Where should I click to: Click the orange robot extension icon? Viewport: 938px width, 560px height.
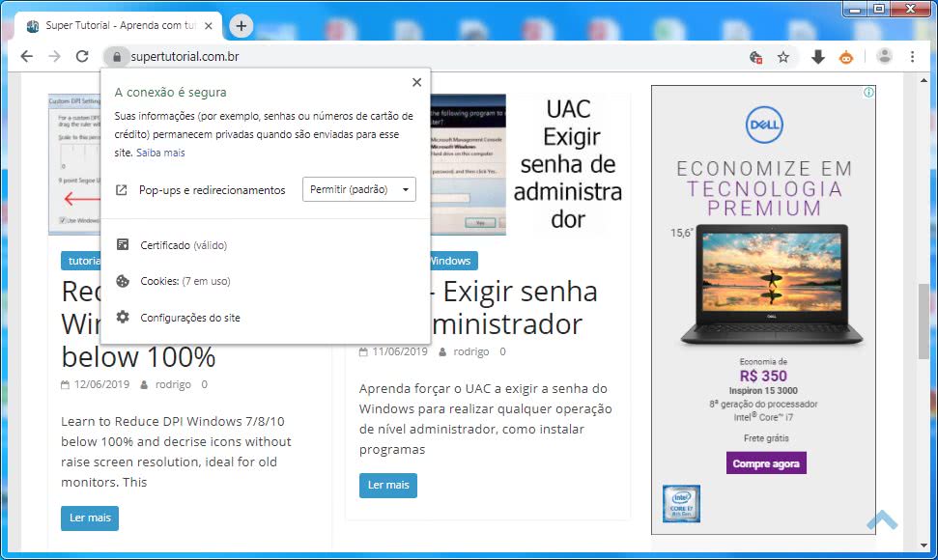pos(846,57)
